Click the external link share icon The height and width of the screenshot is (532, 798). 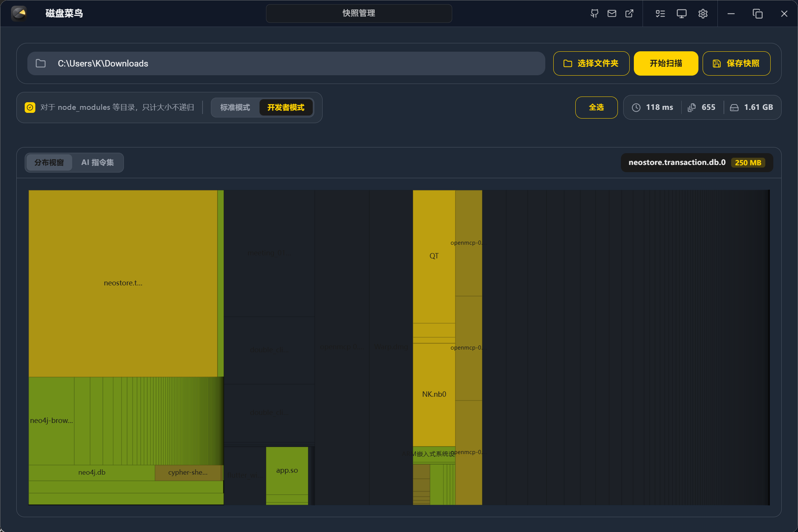(629, 14)
